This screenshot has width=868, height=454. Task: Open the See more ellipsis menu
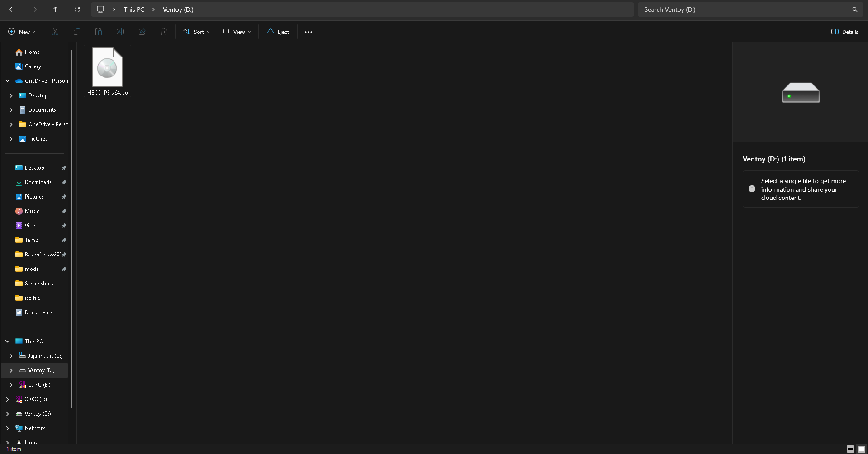coord(308,32)
